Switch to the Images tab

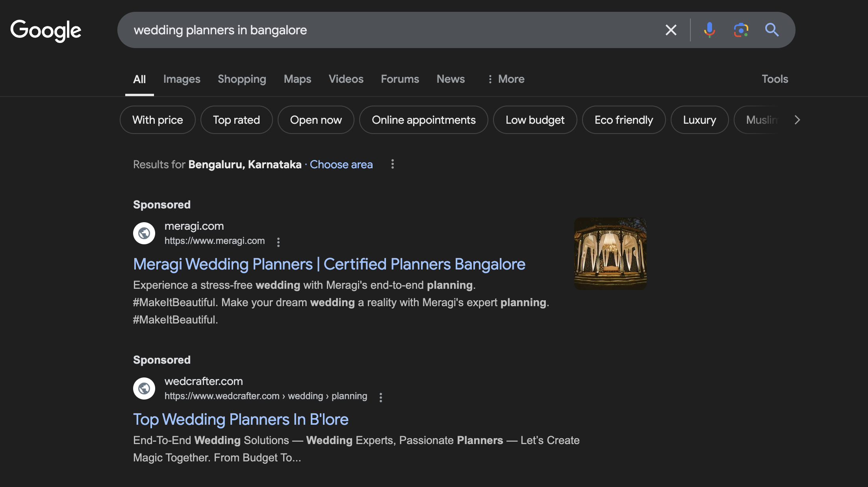(x=182, y=79)
